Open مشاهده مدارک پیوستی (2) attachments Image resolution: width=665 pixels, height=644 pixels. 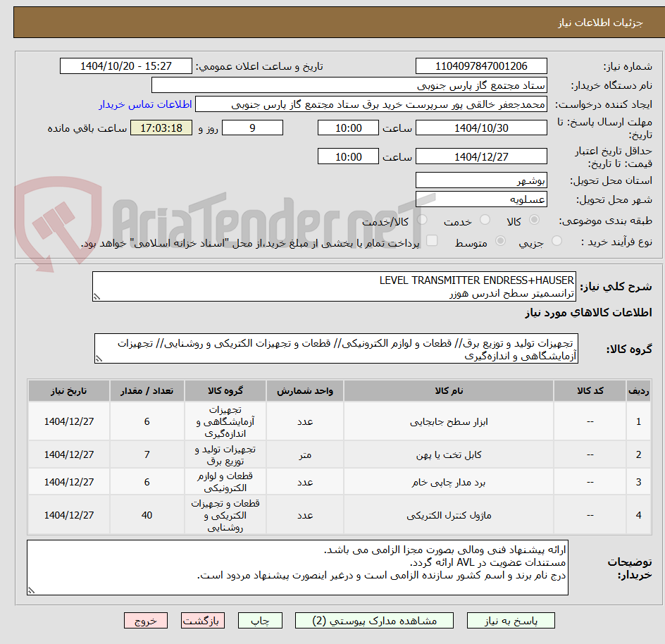tap(374, 621)
